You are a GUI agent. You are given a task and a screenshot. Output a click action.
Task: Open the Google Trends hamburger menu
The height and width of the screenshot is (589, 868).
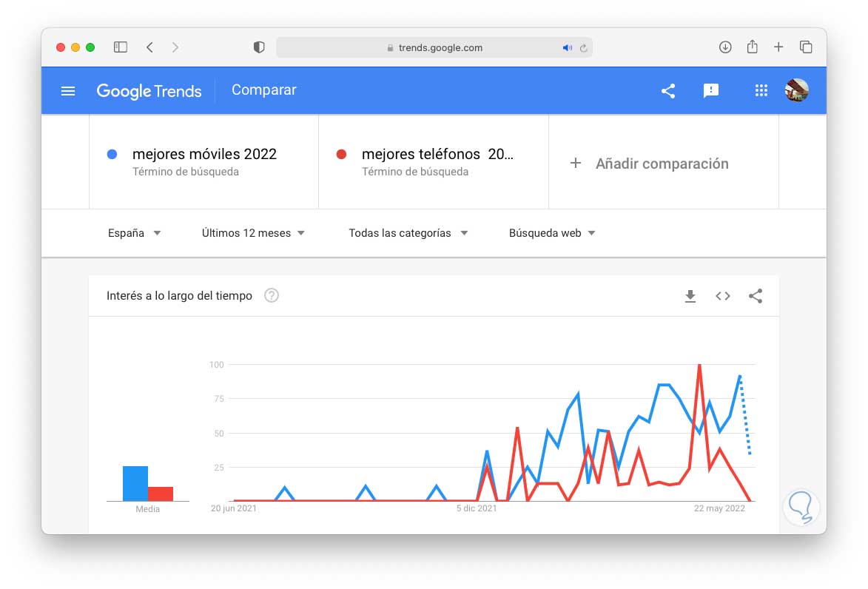point(68,91)
